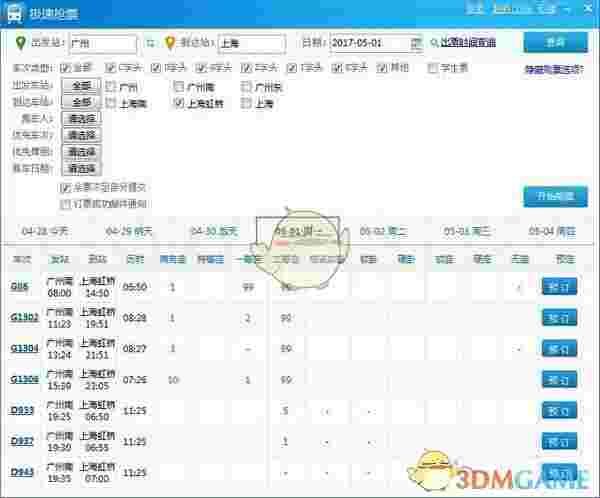Click the yellow arrival station pin icon
600x498 pixels.
point(170,42)
